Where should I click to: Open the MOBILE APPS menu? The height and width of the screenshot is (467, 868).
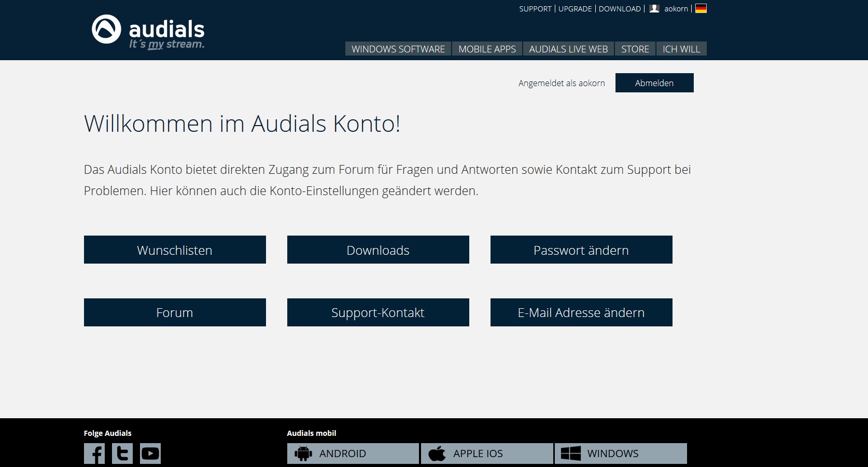point(487,49)
